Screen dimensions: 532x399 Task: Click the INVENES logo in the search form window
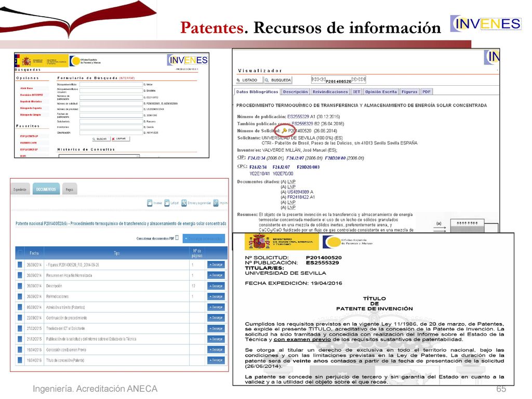point(188,60)
